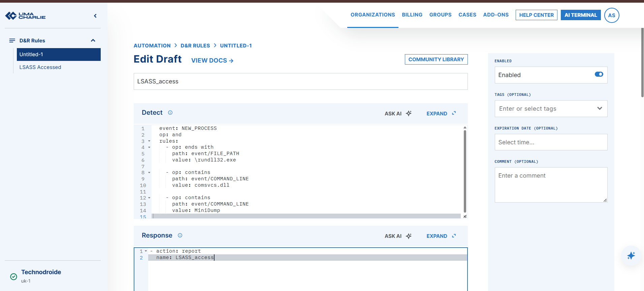644x291 pixels.
Task: Click the Detect info icon
Action: [170, 113]
